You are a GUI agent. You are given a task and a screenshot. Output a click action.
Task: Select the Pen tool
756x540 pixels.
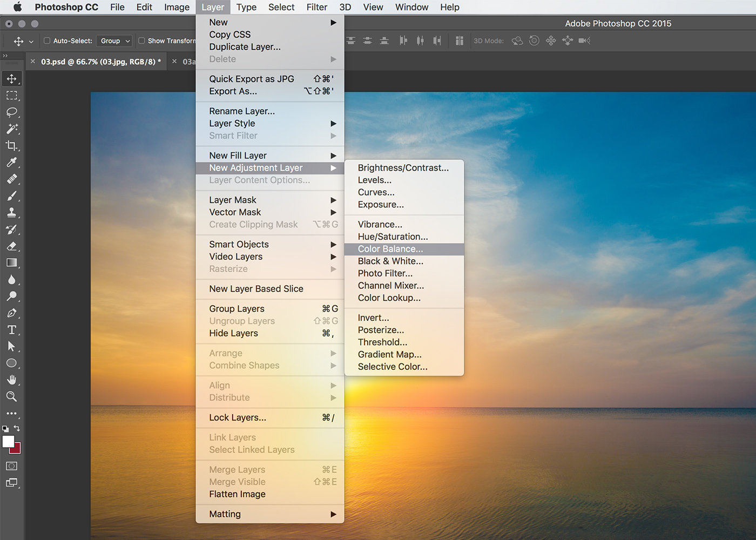(x=12, y=313)
